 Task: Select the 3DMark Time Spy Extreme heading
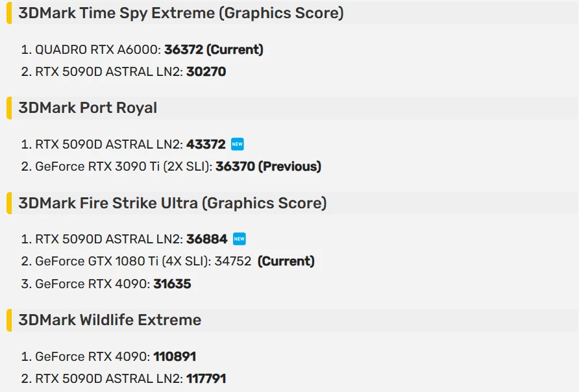[181, 13]
